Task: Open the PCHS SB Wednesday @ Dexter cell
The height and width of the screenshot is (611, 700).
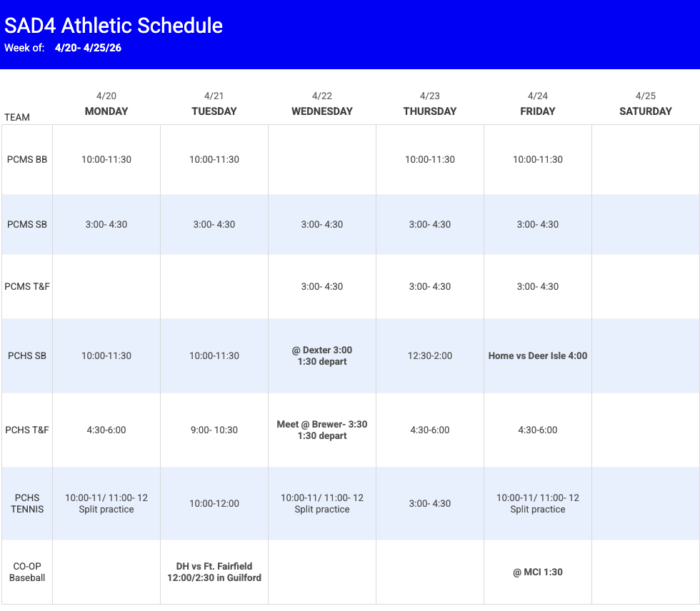Action: click(322, 355)
